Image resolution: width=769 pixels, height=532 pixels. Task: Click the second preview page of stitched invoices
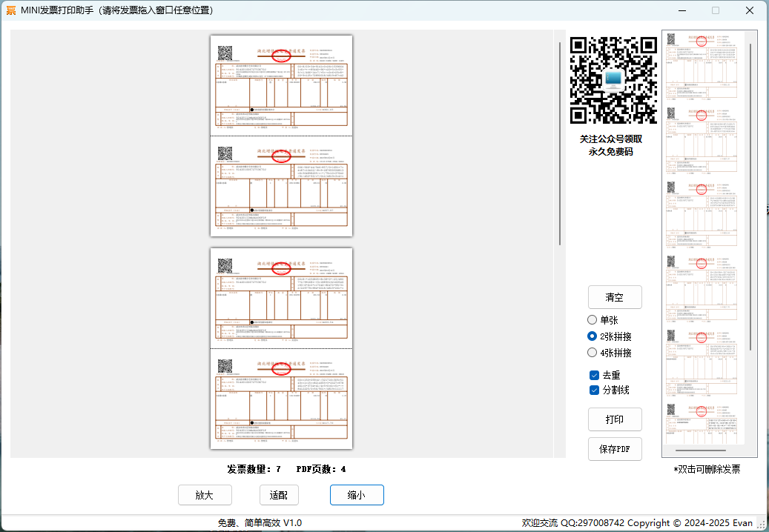pos(281,347)
